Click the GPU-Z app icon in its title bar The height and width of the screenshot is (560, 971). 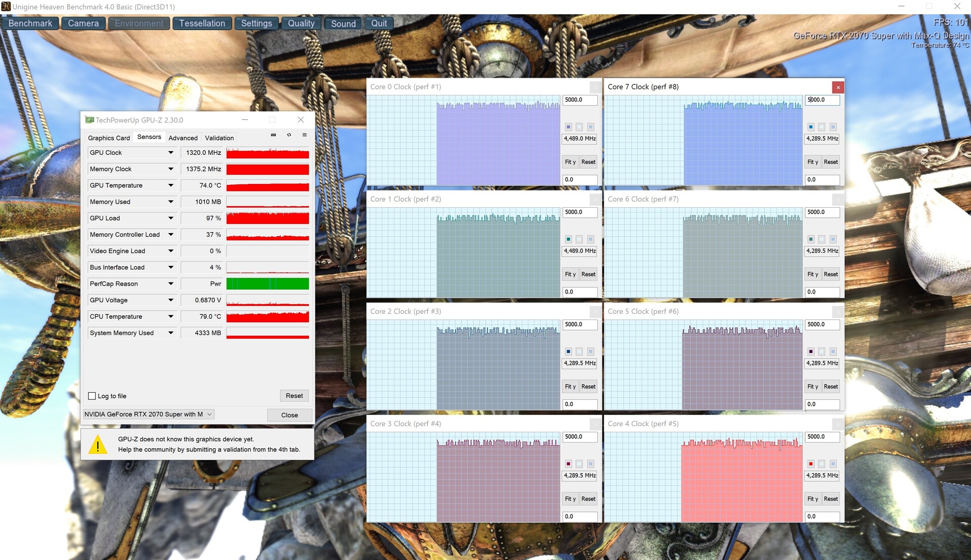[90, 120]
